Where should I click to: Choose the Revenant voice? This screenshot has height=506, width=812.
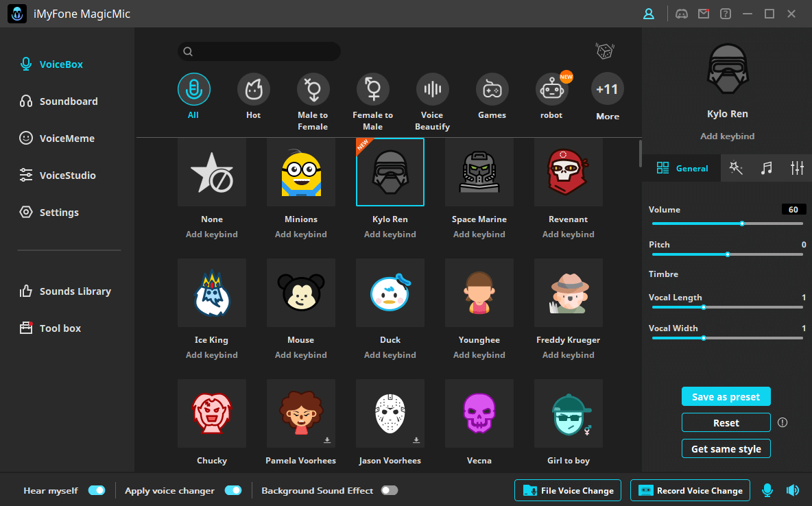tap(568, 172)
